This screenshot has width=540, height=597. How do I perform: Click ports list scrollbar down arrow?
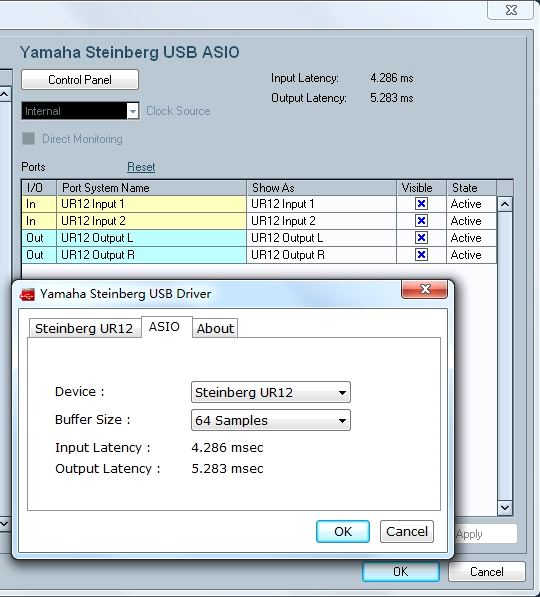point(505,508)
